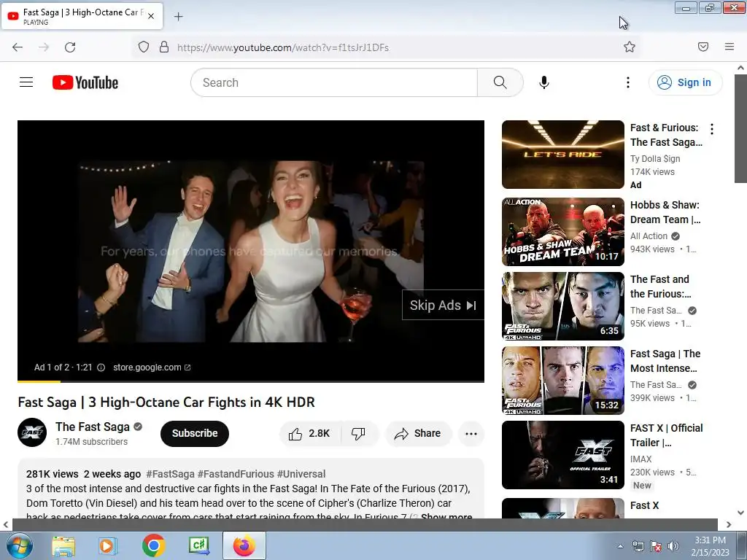Screen dimensions: 747x560
Task: Open the volume speaker tray icon
Action: (x=673, y=546)
